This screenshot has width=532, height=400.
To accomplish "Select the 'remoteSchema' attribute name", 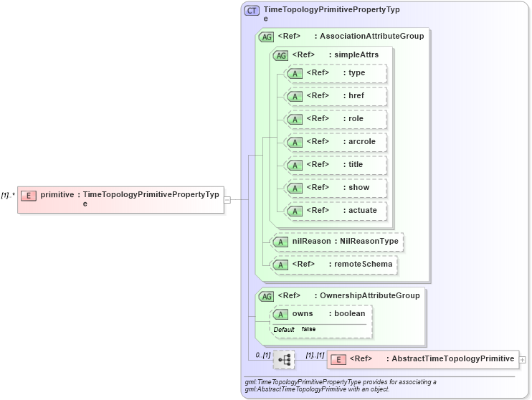I will coord(363,264).
